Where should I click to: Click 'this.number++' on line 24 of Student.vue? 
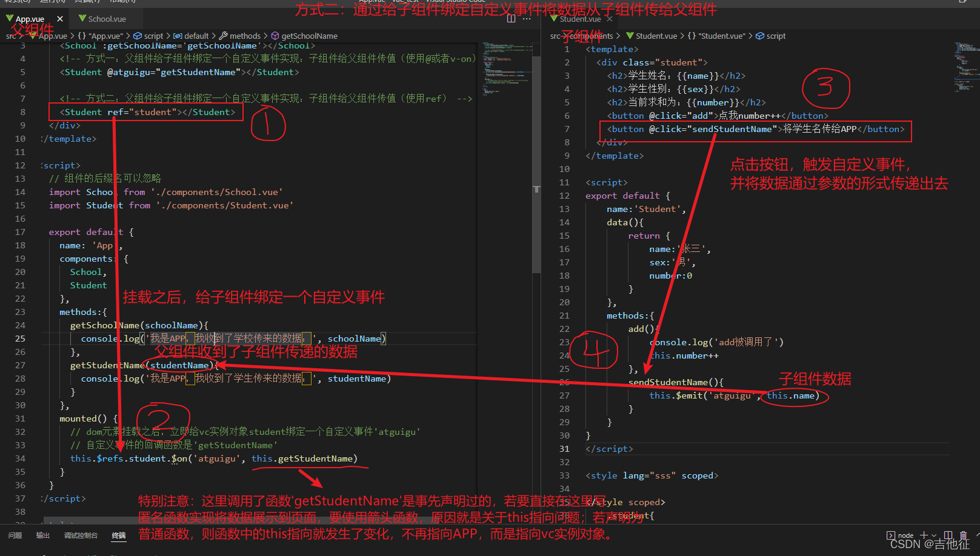[684, 356]
